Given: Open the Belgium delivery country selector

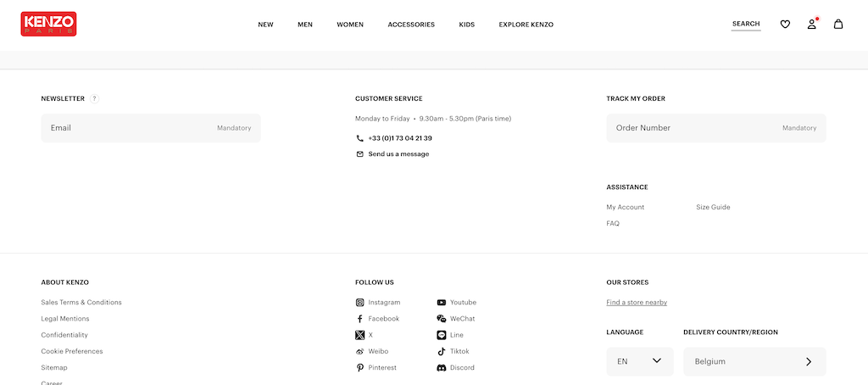Looking at the screenshot, I should click(754, 361).
